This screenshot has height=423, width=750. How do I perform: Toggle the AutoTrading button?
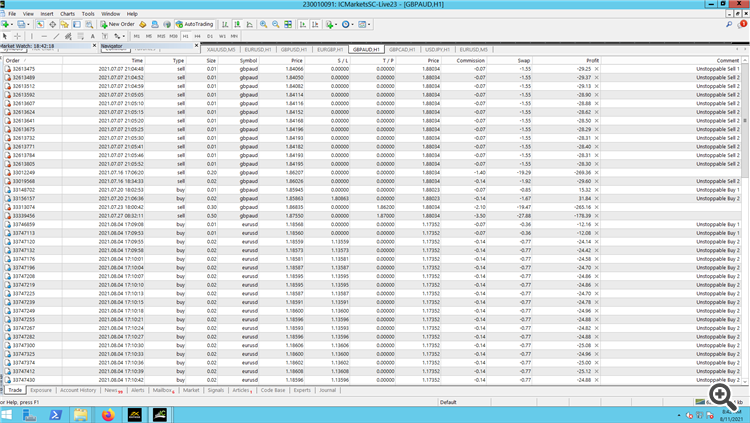(x=195, y=23)
